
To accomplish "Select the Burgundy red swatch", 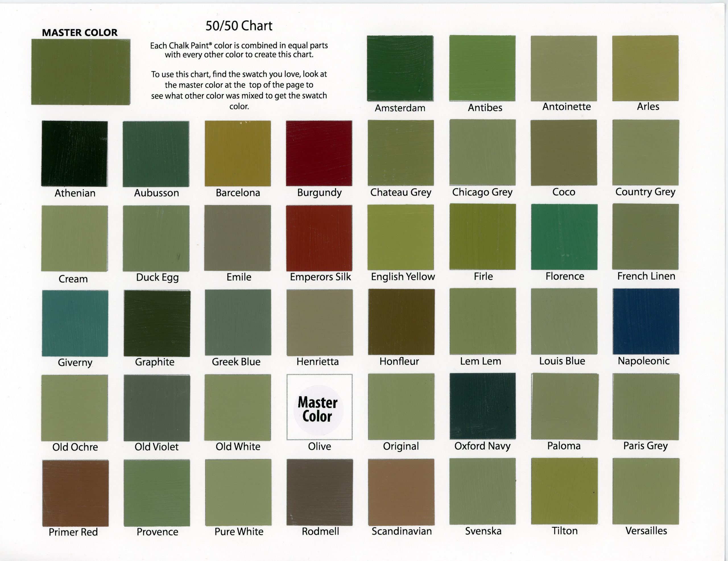I will coord(319,153).
